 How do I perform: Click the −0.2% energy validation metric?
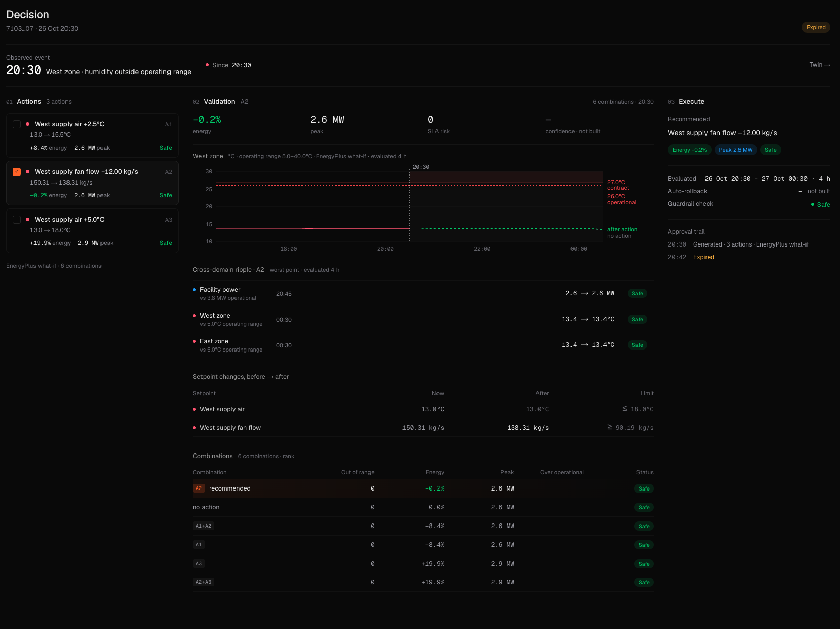coord(207,124)
